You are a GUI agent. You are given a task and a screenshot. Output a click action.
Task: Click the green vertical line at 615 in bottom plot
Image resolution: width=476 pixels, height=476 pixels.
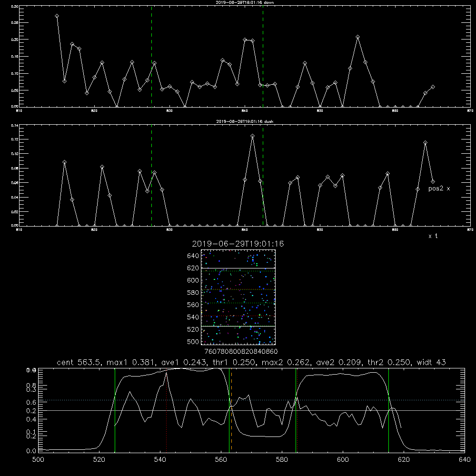[x=388, y=410]
